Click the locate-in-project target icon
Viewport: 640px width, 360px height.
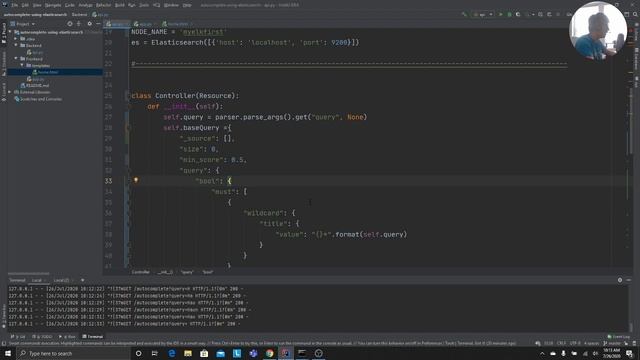click(70, 24)
